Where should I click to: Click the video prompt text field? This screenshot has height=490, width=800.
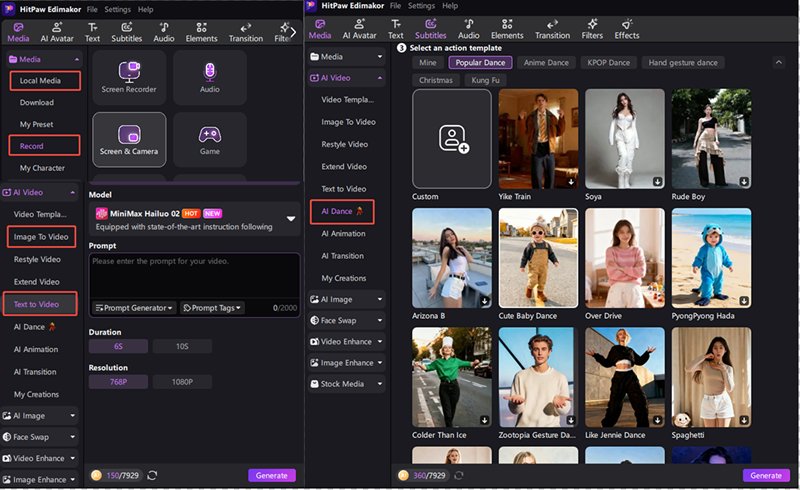pos(194,276)
